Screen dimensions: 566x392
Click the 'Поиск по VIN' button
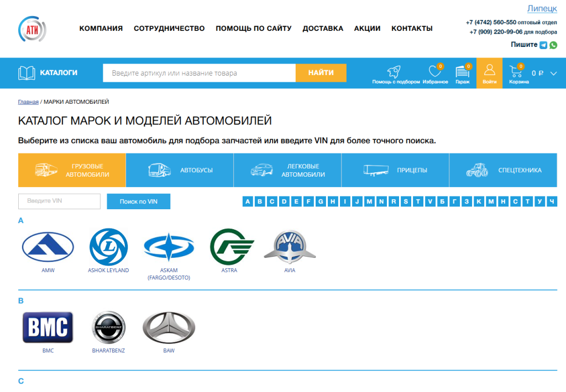[138, 202]
